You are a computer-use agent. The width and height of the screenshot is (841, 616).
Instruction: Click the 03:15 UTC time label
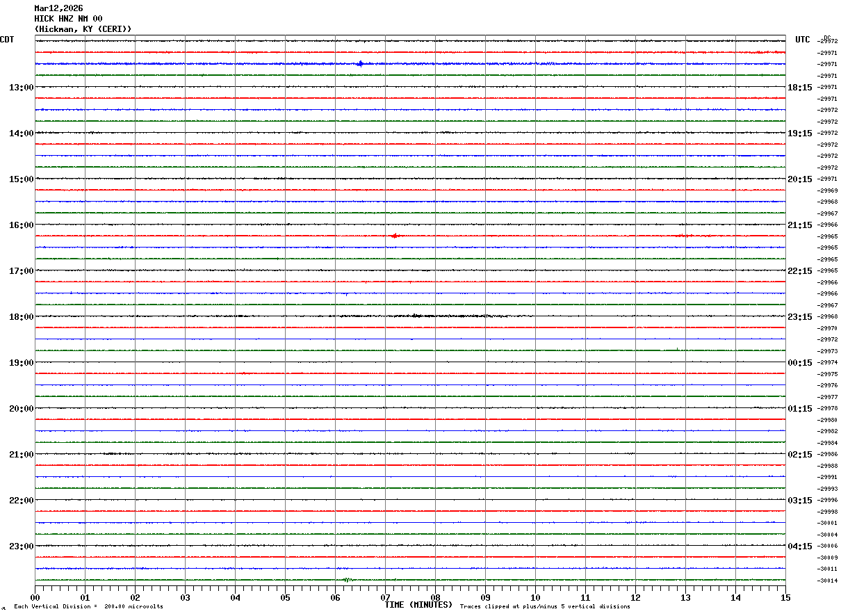point(800,501)
